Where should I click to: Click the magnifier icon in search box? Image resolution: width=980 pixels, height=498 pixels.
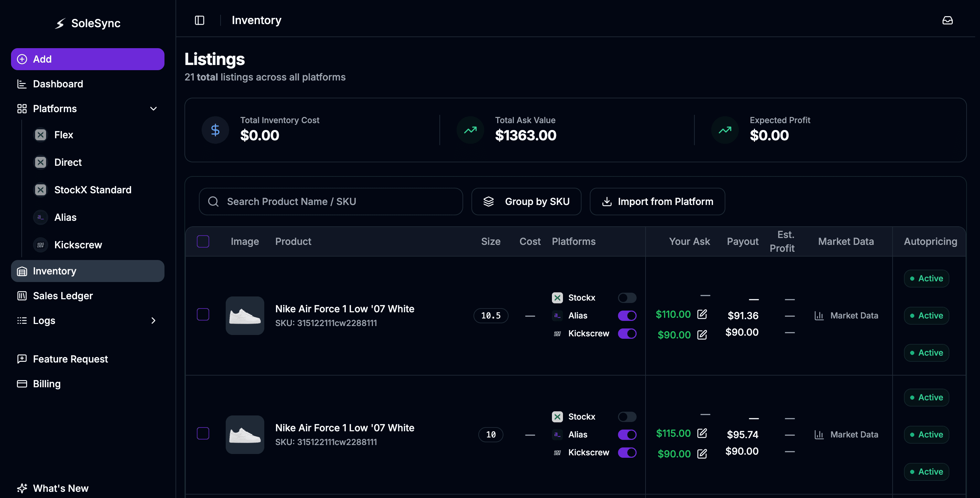213,202
